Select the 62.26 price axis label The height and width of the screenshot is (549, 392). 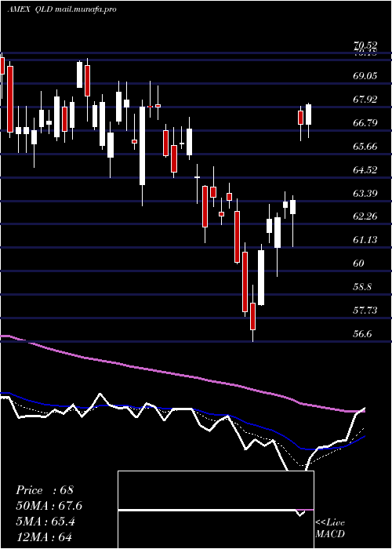tap(366, 216)
